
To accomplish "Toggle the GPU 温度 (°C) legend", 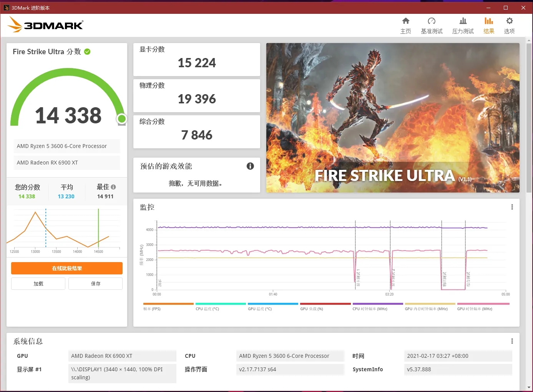I will [273, 307].
